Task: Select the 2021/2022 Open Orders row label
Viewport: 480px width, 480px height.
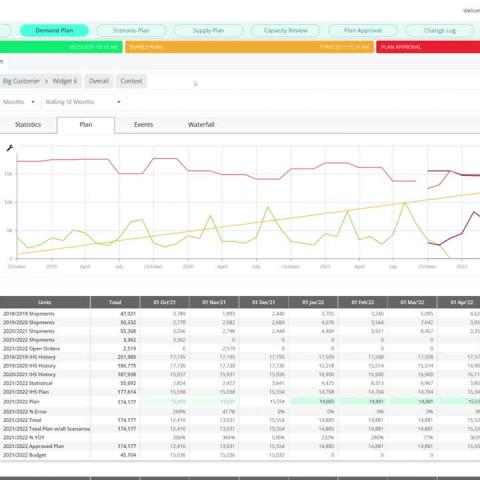Action: 31,348
